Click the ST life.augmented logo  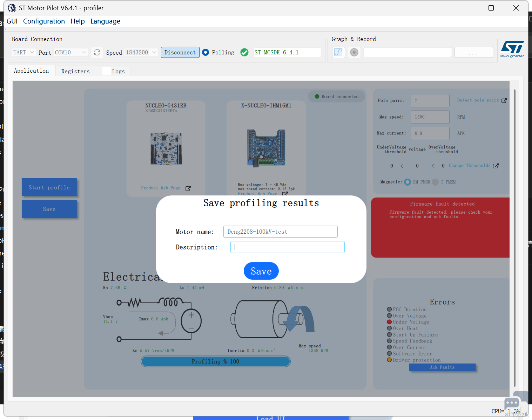pyautogui.click(x=512, y=49)
